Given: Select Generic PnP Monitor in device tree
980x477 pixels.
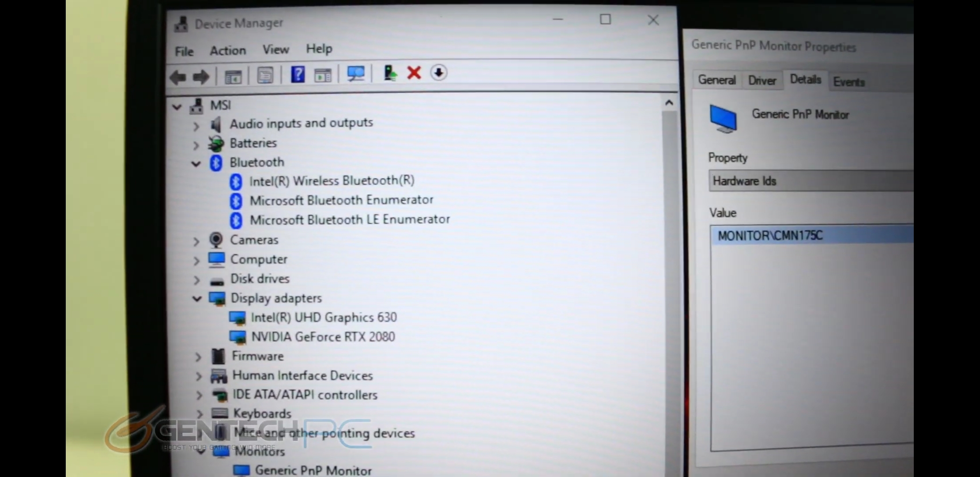Looking at the screenshot, I should 313,470.
